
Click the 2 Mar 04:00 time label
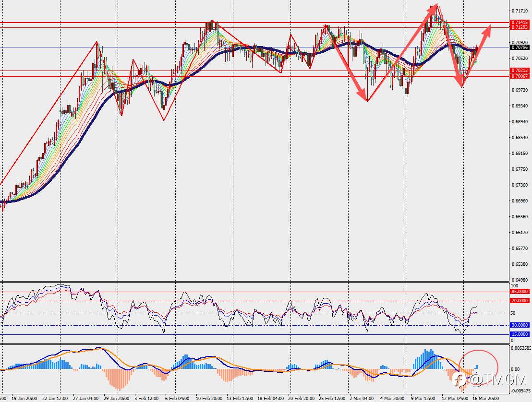tap(362, 399)
